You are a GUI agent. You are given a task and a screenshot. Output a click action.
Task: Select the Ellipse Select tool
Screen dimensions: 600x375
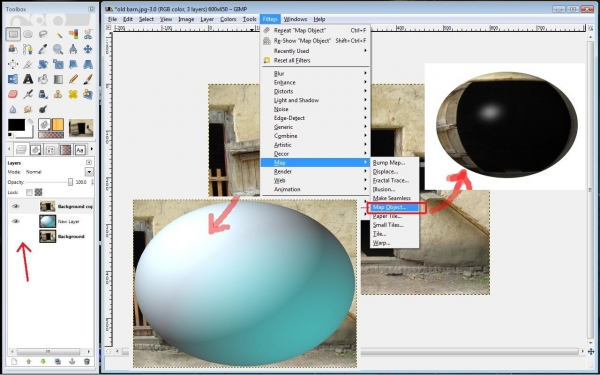point(28,34)
